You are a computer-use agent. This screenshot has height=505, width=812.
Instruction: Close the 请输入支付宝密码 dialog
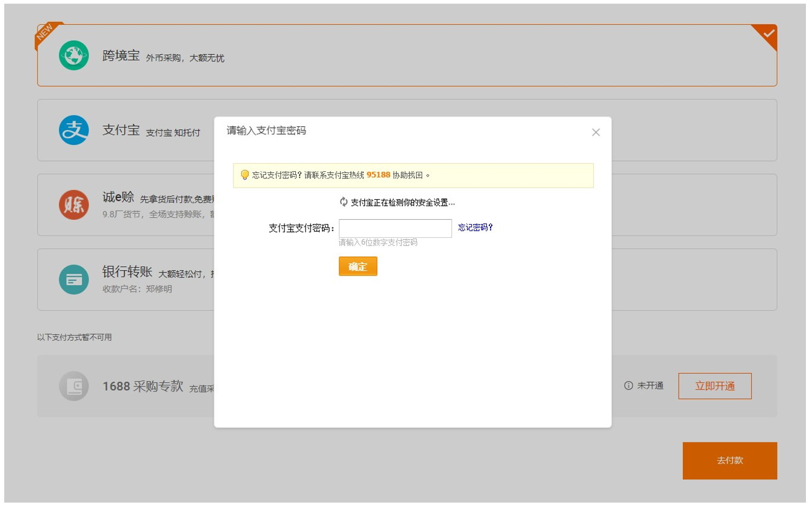596,132
